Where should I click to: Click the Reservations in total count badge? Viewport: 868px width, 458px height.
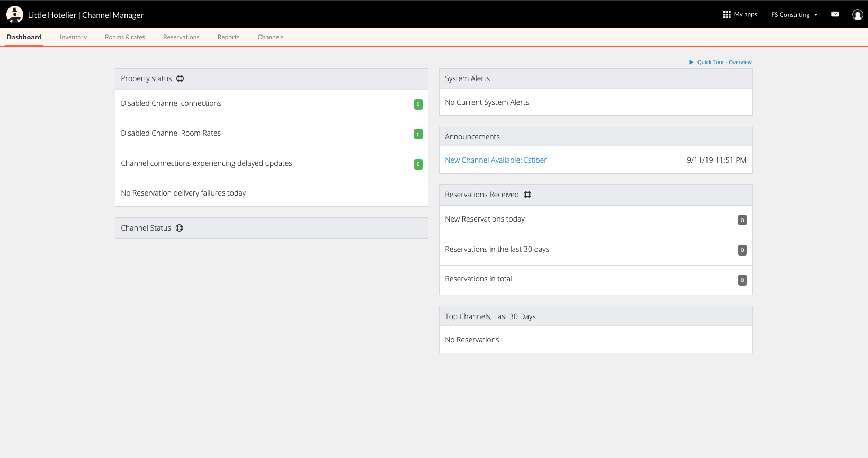(x=742, y=280)
